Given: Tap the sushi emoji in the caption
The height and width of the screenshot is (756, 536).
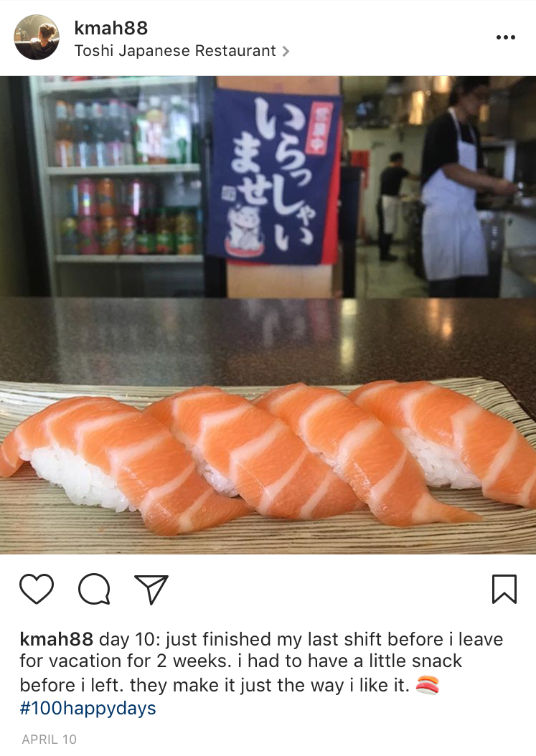Looking at the screenshot, I should click(428, 685).
